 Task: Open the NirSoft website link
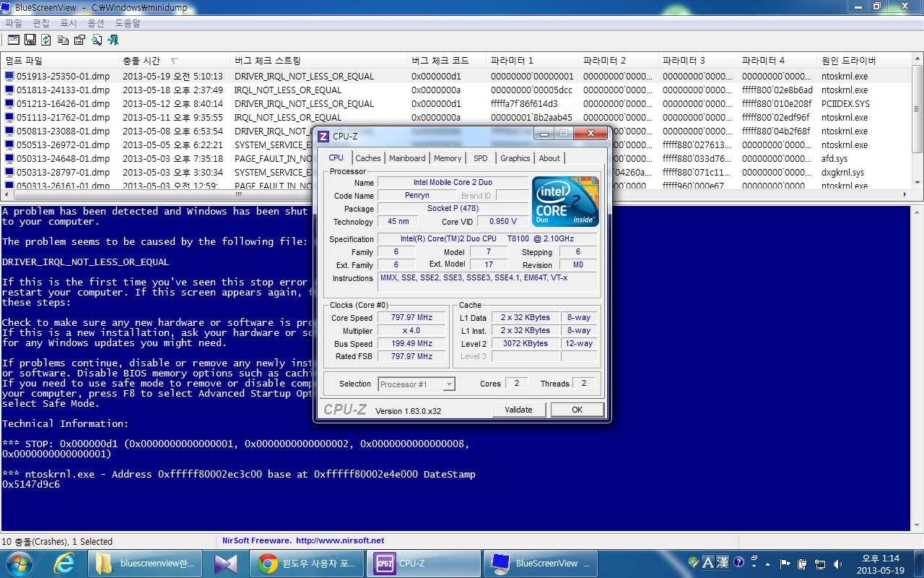(x=340, y=540)
